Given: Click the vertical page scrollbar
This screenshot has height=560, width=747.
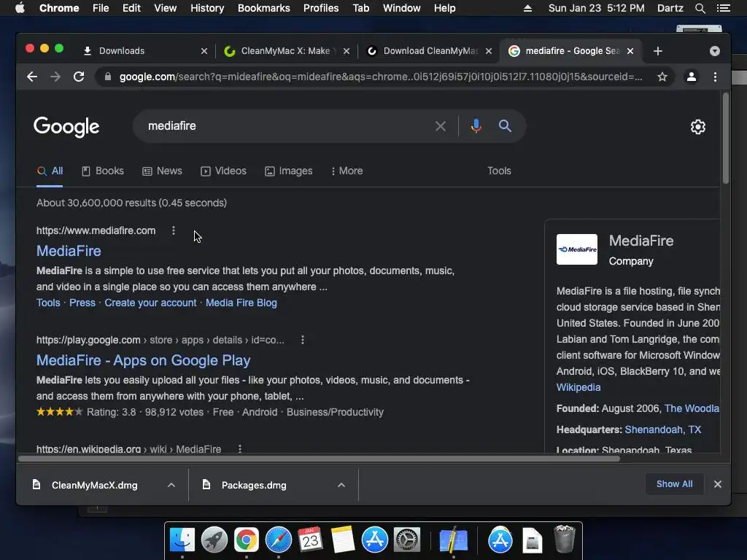Looking at the screenshot, I should pyautogui.click(x=726, y=138).
